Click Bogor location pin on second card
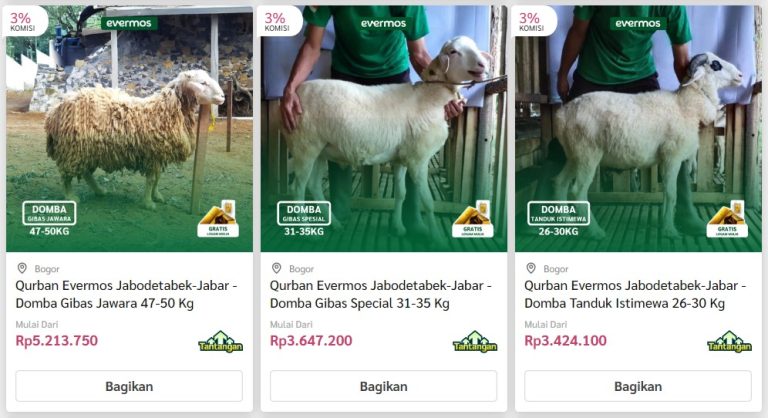The height and width of the screenshot is (418, 768). 277,268
